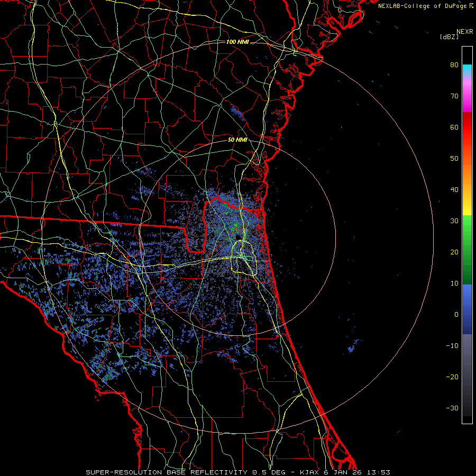
Task: Click the -10 dBZ scale value
Action: pos(452,346)
